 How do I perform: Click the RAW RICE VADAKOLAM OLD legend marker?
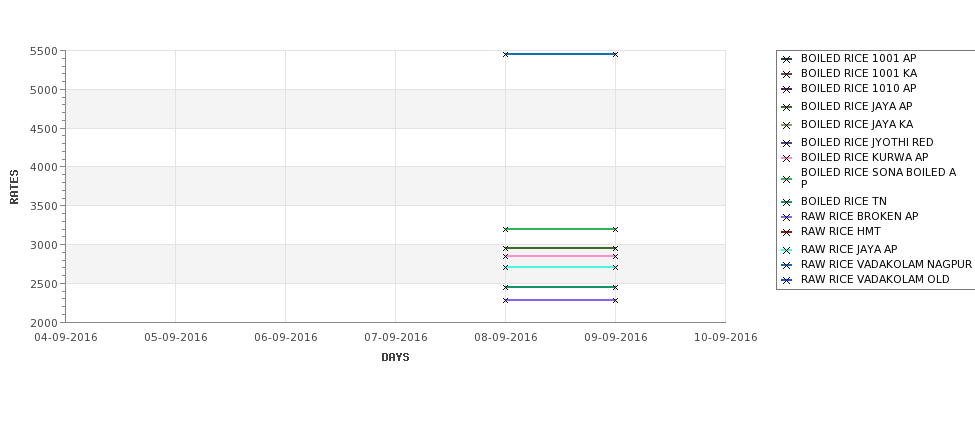pos(787,280)
